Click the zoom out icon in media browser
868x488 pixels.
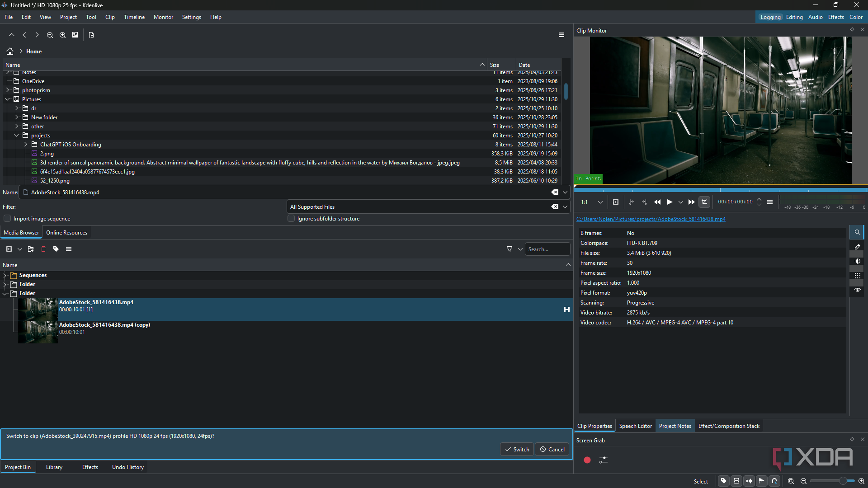pyautogui.click(x=50, y=35)
